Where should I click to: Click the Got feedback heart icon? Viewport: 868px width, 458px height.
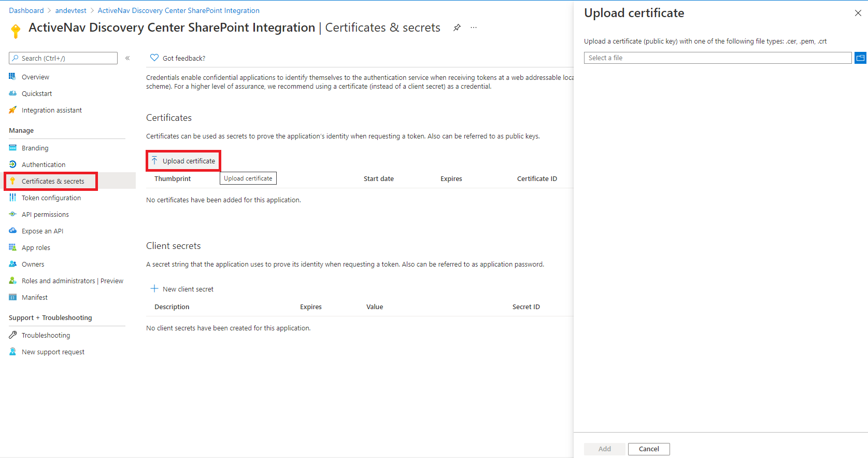pos(154,58)
